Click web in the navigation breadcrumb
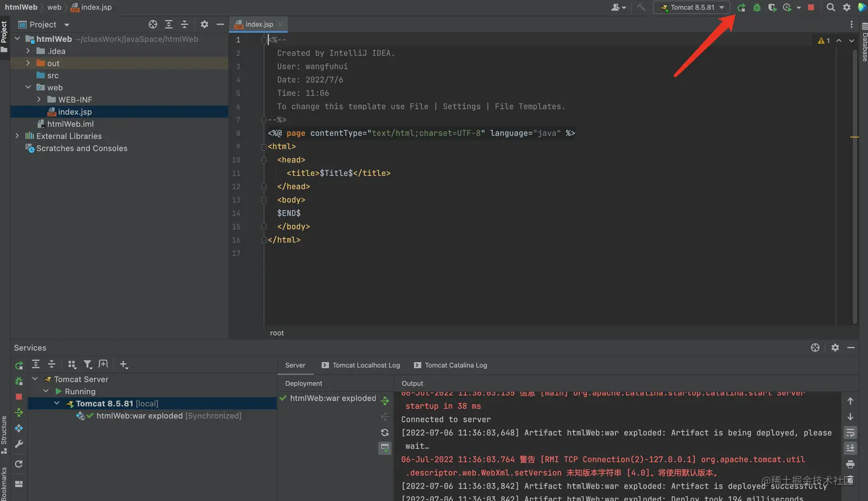This screenshot has width=868, height=501. pyautogui.click(x=54, y=7)
